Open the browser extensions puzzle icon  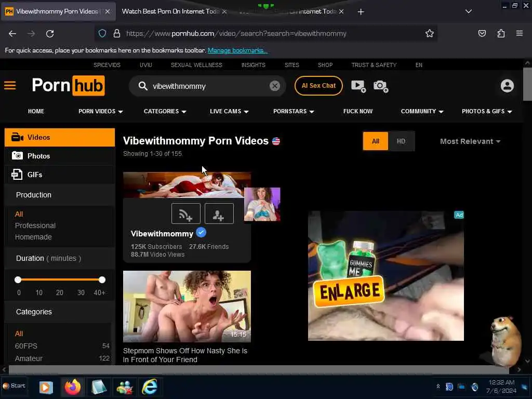[501, 33]
